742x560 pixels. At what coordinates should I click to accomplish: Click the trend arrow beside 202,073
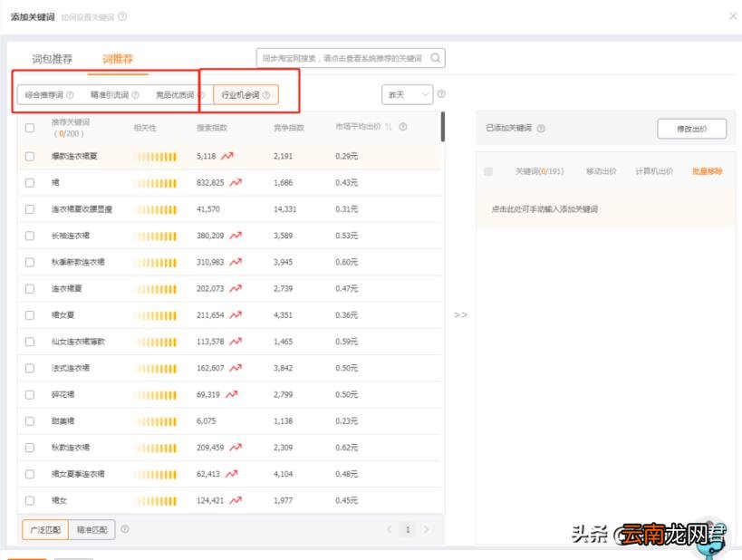tap(236, 288)
